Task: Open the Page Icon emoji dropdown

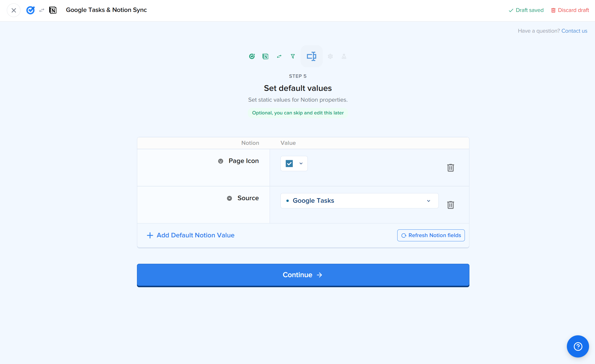Action: pos(294,164)
